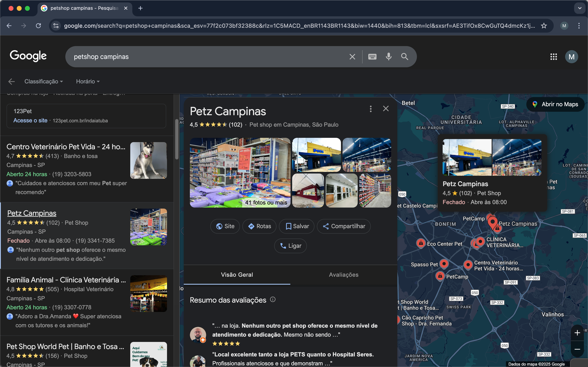The width and height of the screenshot is (588, 367).
Task: Expand the Classificação filter dropdown
Action: tap(44, 82)
